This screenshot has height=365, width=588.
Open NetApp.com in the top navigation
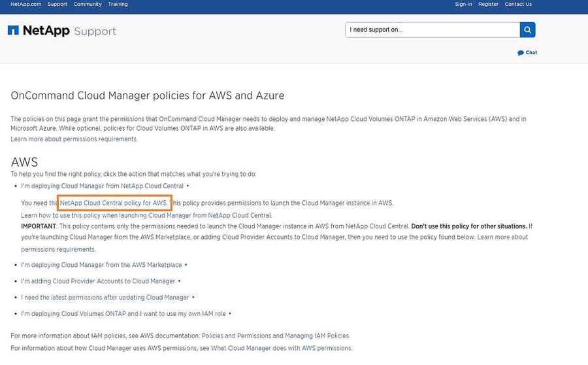point(25,4)
